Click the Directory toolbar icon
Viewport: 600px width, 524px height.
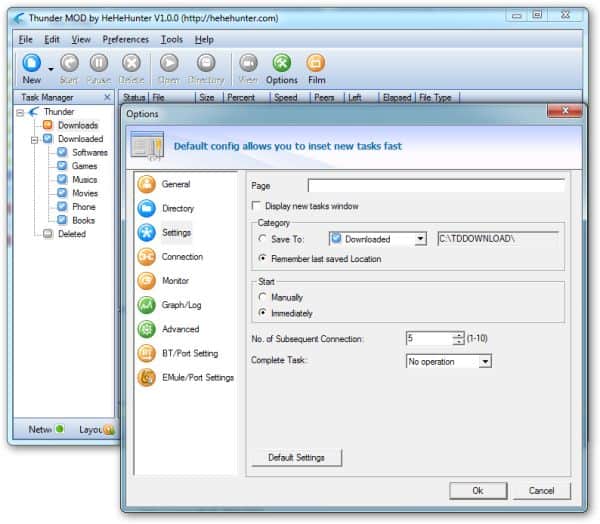206,63
